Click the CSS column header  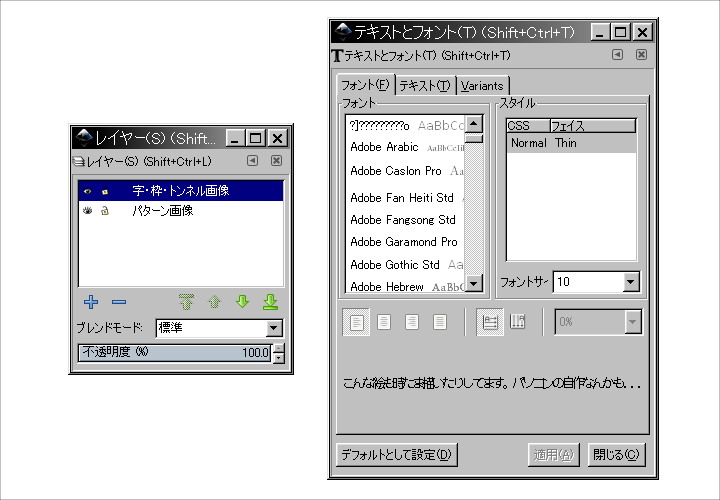click(528, 126)
